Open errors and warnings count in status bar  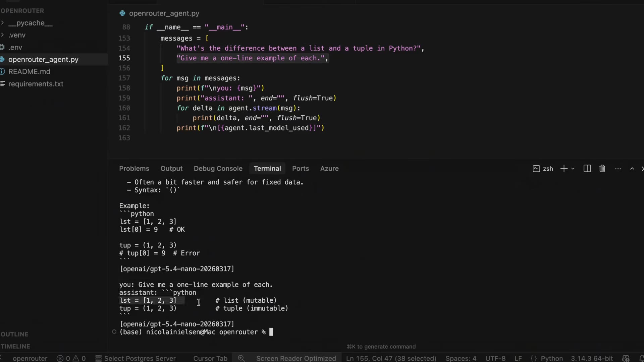pyautogui.click(x=71, y=358)
